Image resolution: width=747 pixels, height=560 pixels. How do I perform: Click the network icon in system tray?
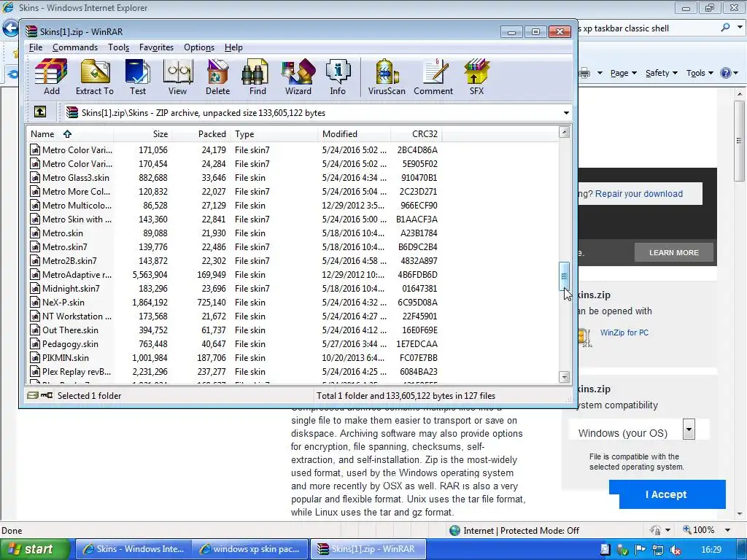pos(657,550)
